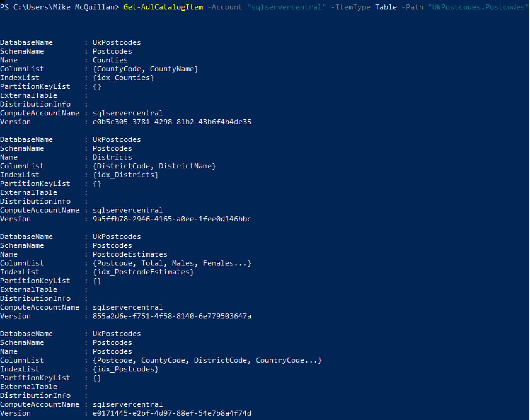Click the PS prompt path text
Image resolution: width=530 pixels, height=420 pixels.
click(59, 7)
